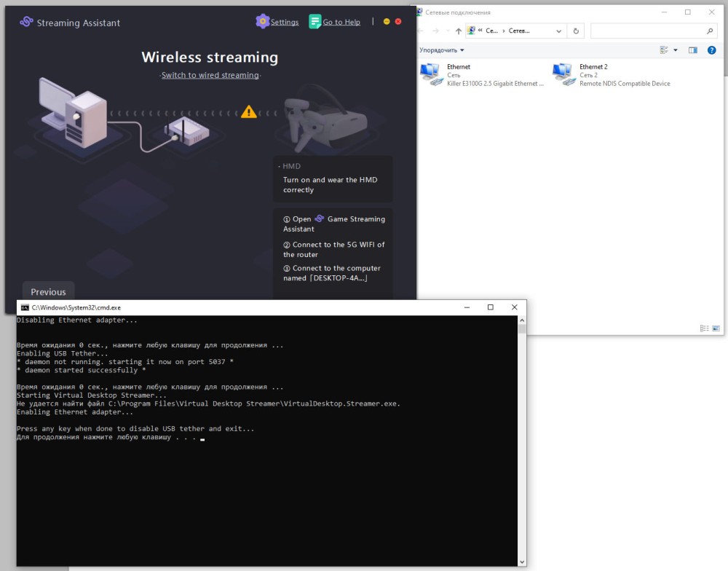
Task: Navigate up one folder level
Action: (457, 31)
